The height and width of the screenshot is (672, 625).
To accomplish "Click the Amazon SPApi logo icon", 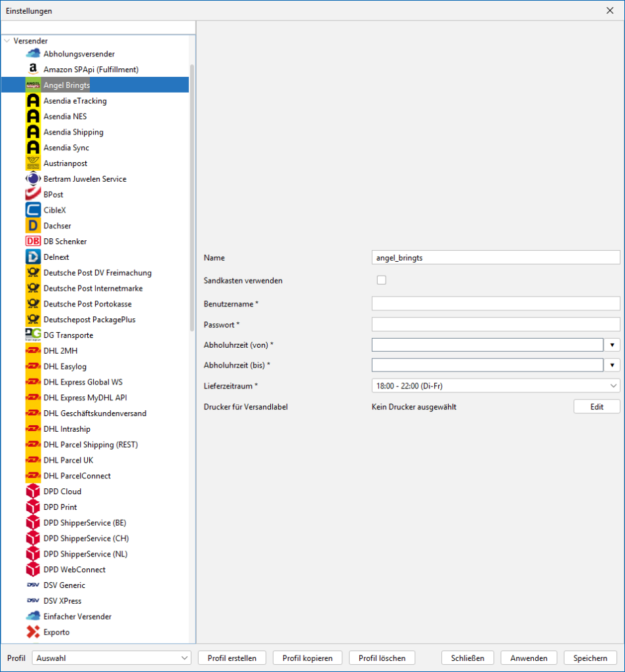I will [x=33, y=70].
